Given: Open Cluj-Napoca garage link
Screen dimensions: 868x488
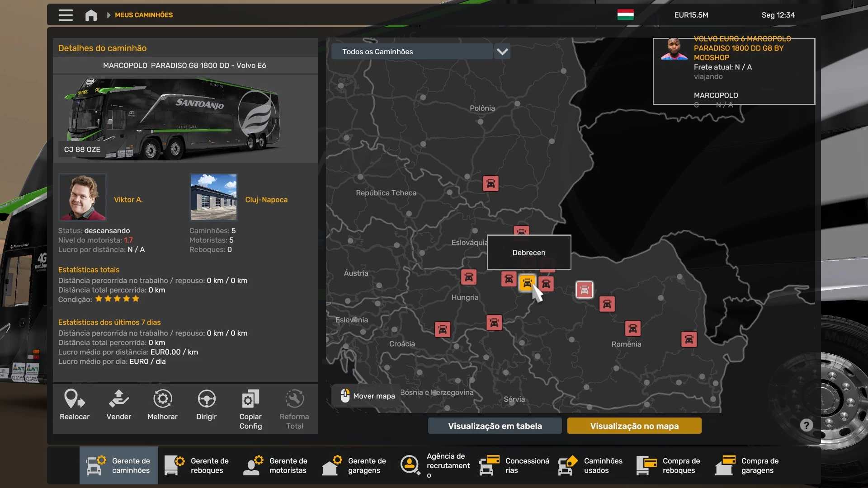Looking at the screenshot, I should pyautogui.click(x=266, y=199).
